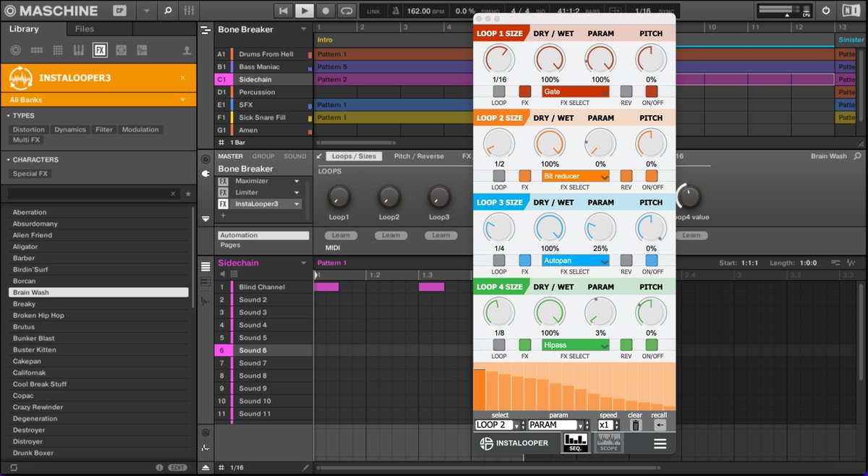Click the FX icon next to Limiter
Screen dimensions: 868x476
[224, 192]
